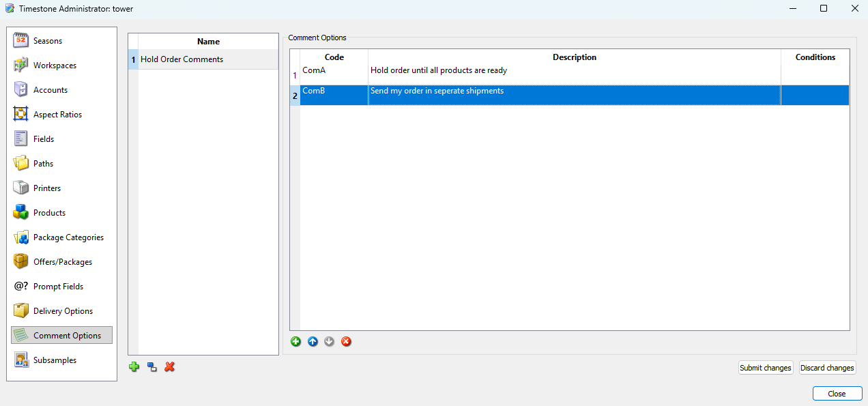Select the ComA comment row

point(478,70)
